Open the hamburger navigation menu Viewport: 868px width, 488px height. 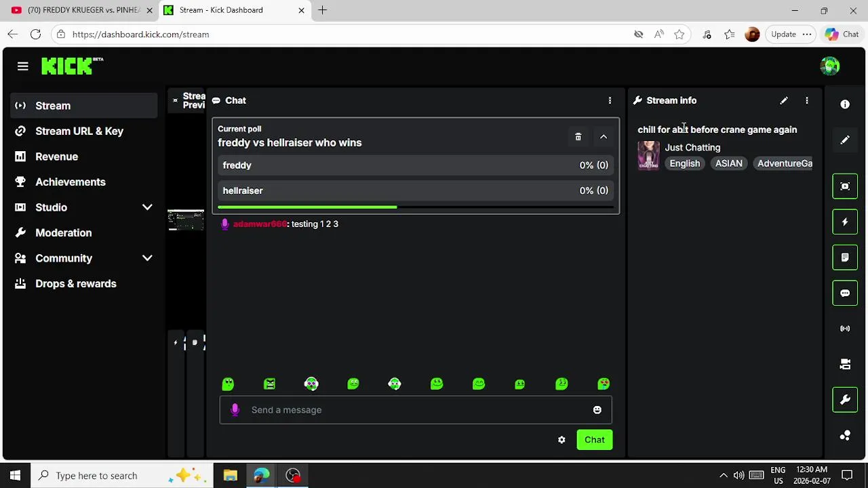(23, 66)
